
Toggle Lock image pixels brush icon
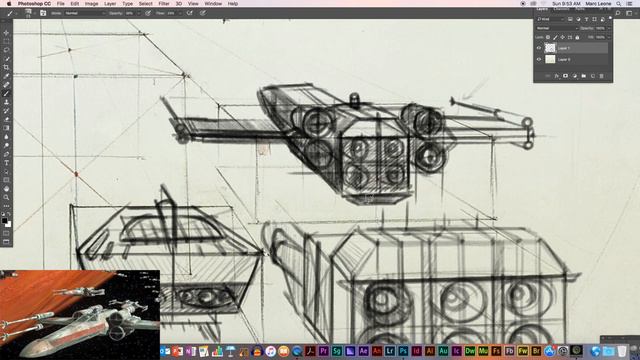click(555, 37)
